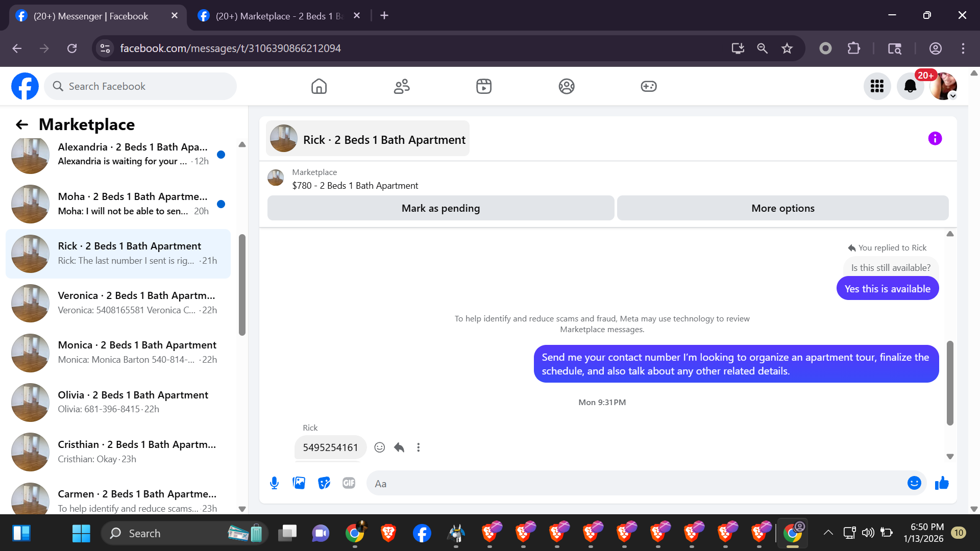Go to Facebook Home tab
The image size is (980, 551).
(319, 86)
